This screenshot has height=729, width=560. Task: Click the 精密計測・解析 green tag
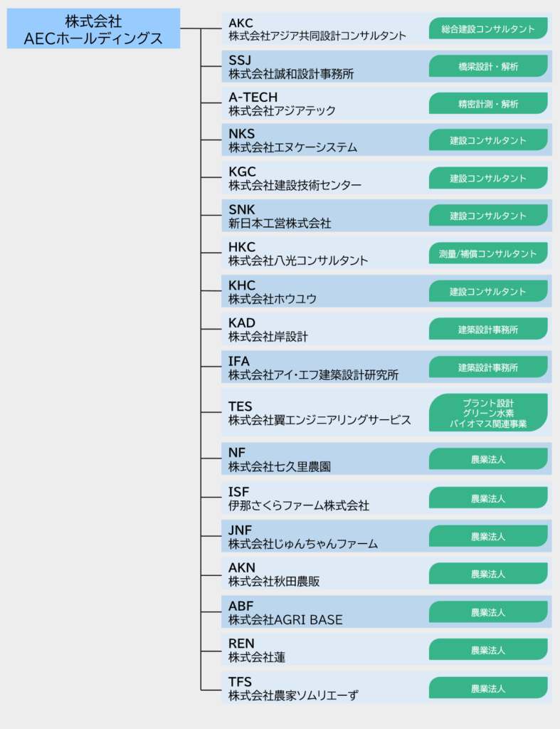pos(487,104)
